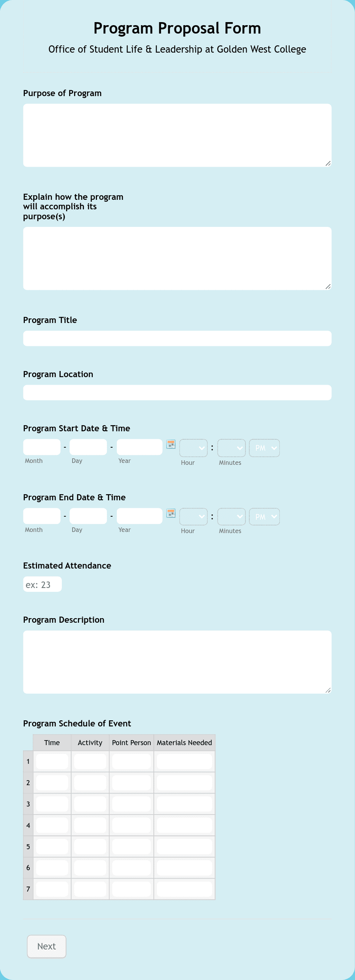The height and width of the screenshot is (980, 355).
Task: Open the Minutes dropdown for start time
Action: point(231,448)
